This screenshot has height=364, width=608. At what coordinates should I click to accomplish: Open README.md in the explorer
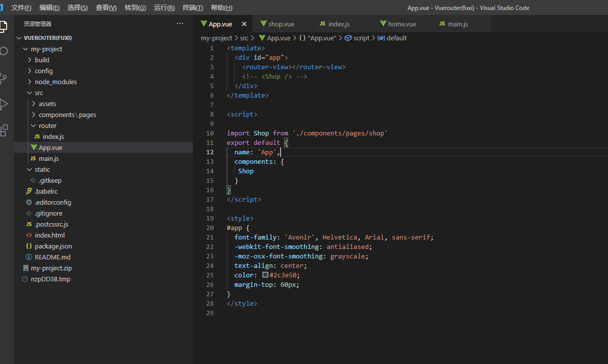(x=52, y=257)
